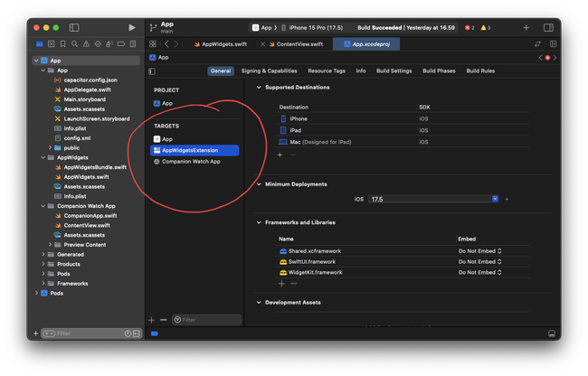Open the General tab
This screenshot has width=588, height=376.
[x=221, y=70]
